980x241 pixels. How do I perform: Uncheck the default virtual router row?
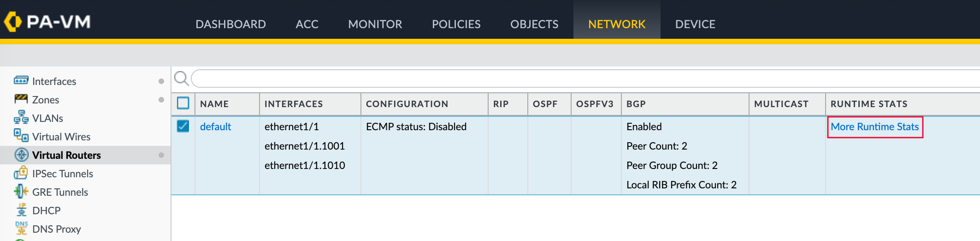click(x=183, y=126)
